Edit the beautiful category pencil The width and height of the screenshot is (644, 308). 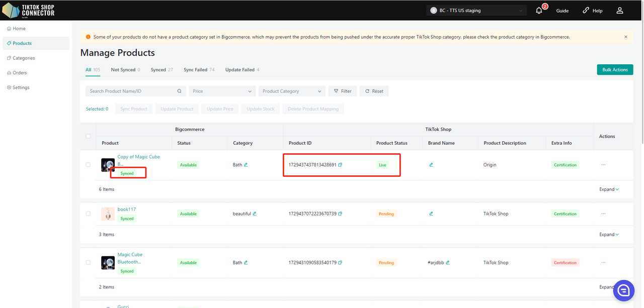[x=255, y=214]
